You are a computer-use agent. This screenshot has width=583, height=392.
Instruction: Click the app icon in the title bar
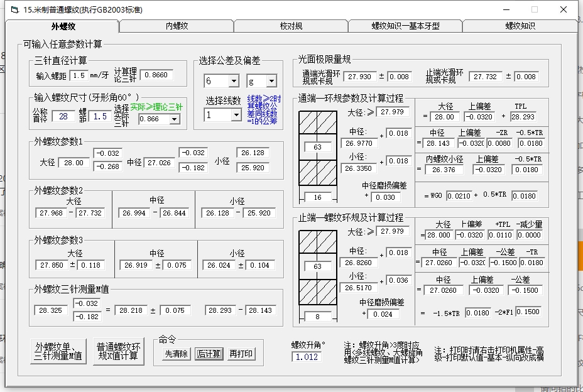click(x=14, y=9)
